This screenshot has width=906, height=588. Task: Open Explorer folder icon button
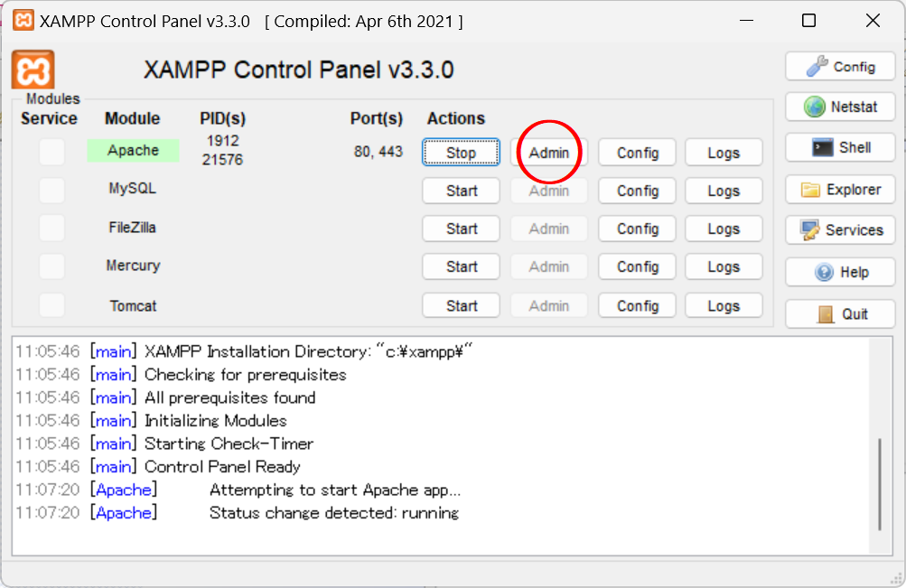pyautogui.click(x=840, y=190)
